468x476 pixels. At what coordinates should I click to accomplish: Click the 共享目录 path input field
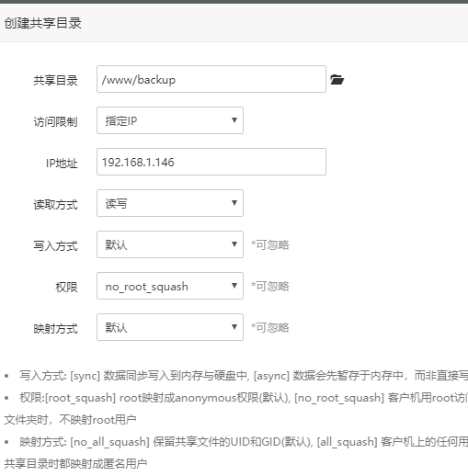(x=211, y=79)
